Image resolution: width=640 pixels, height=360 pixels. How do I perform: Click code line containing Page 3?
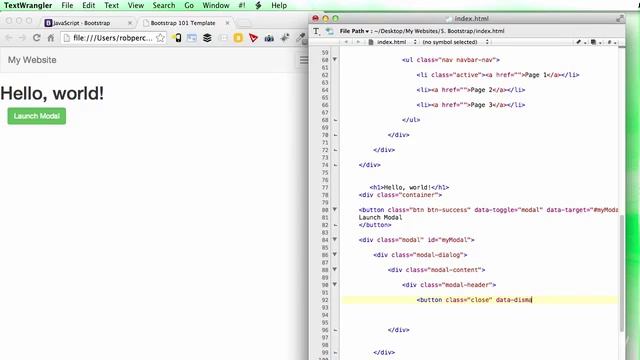[x=471, y=105]
